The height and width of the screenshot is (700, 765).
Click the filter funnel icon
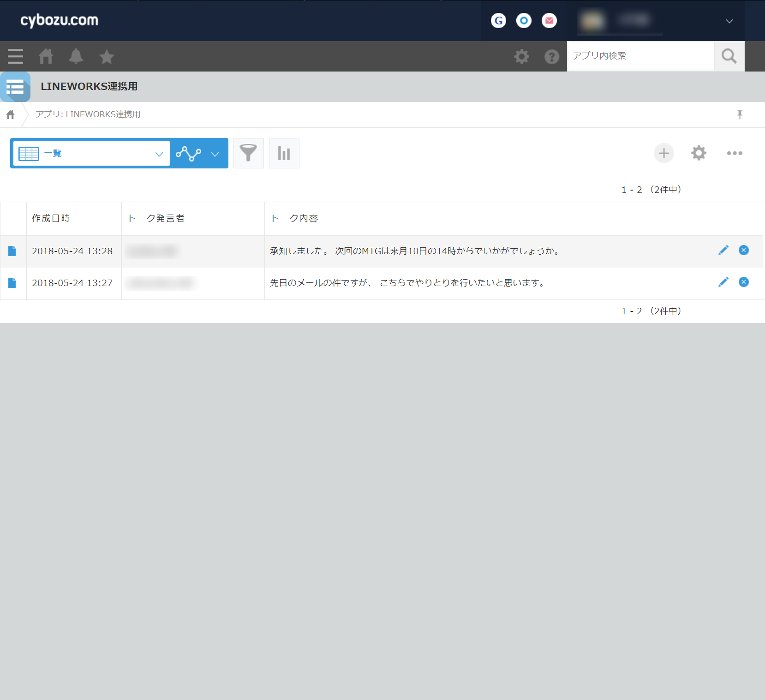pyautogui.click(x=248, y=153)
